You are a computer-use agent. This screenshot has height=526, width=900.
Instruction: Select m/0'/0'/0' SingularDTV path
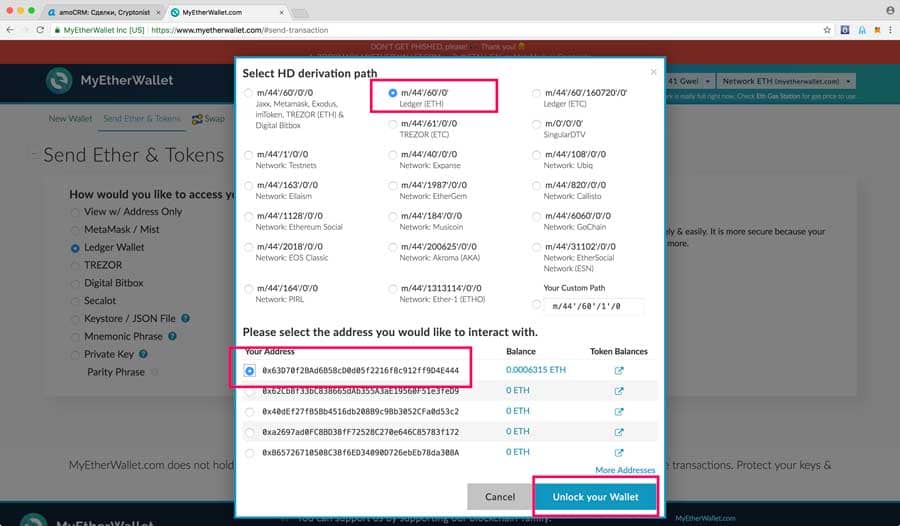click(x=536, y=123)
